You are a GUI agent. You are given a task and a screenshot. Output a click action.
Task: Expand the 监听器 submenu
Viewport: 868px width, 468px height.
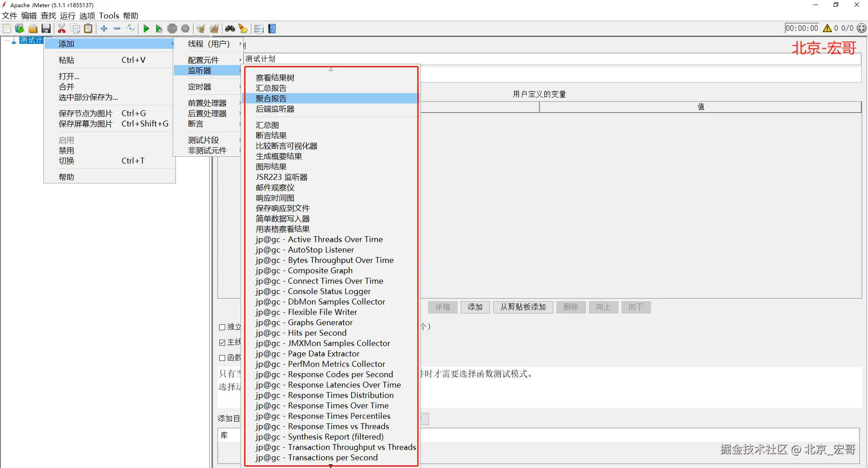tap(208, 70)
